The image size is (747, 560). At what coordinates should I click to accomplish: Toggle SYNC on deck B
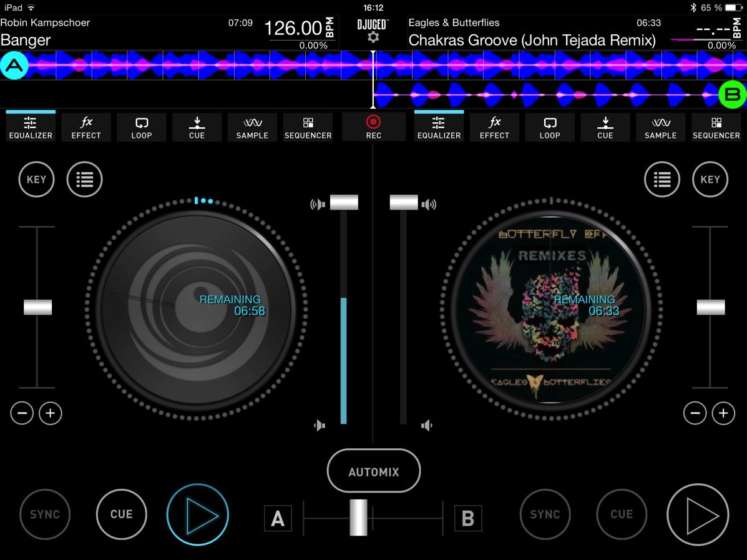coord(545,514)
